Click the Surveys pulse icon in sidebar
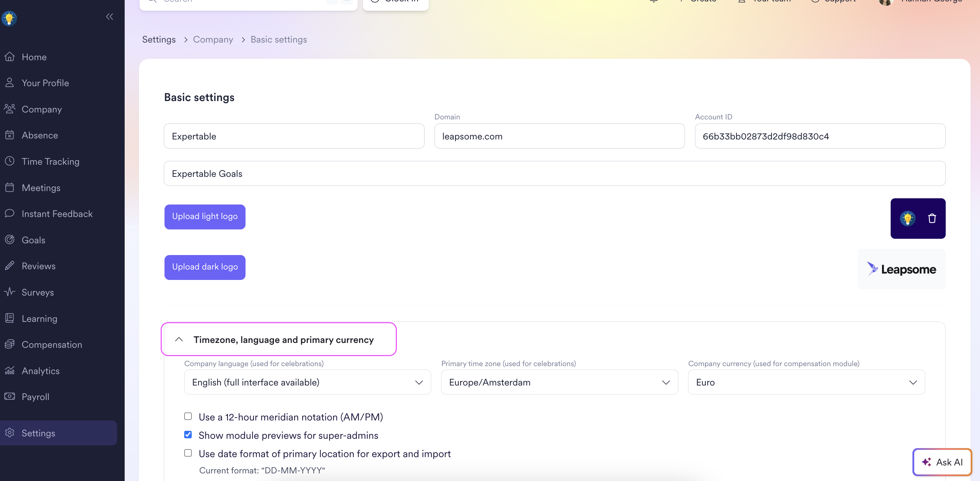Screen dimensions: 980x481 point(9,292)
